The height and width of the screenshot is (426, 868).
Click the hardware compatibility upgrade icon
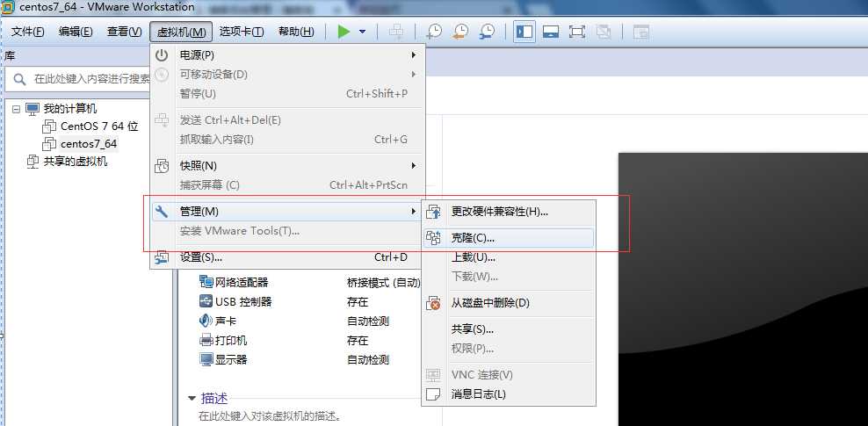click(433, 212)
